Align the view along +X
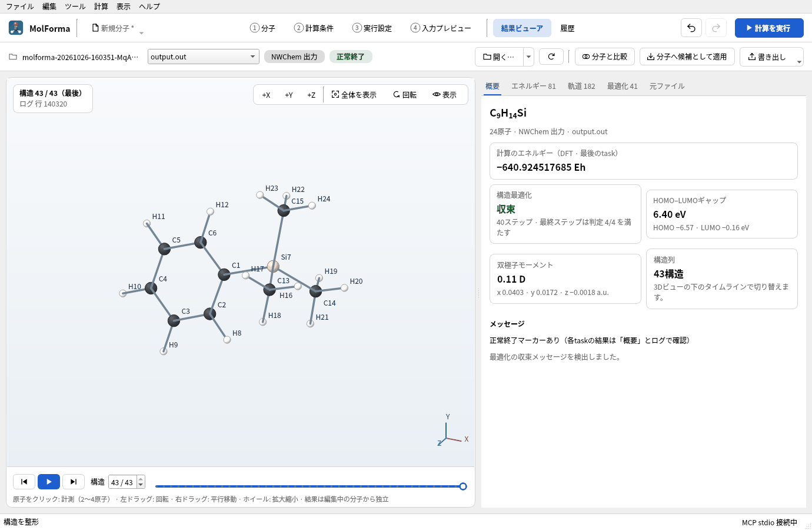This screenshot has width=812, height=530. 266,95
